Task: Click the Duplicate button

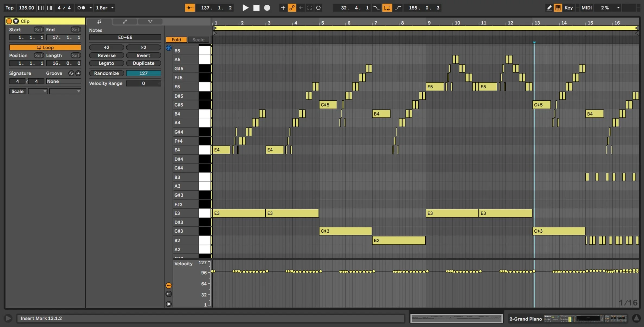Action: (144, 63)
